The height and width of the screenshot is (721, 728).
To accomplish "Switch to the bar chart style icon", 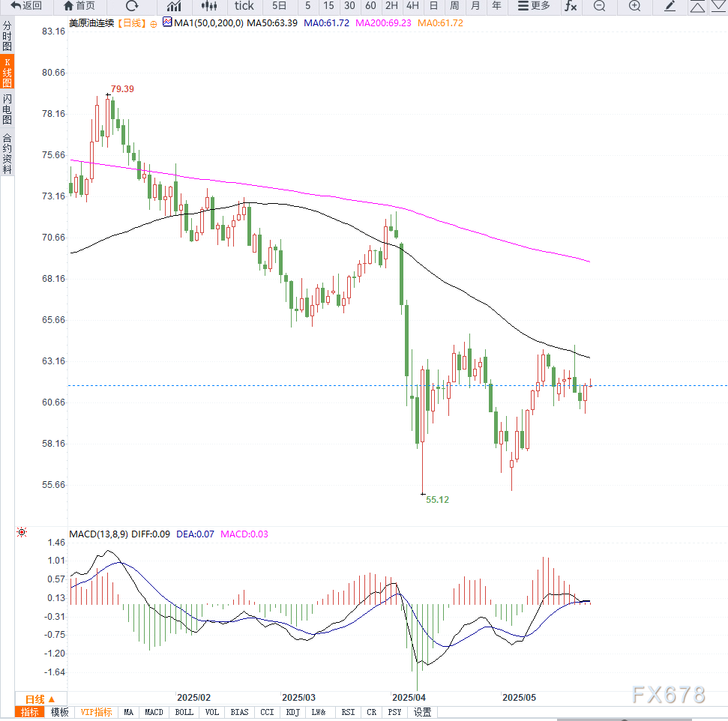I will click(174, 6).
